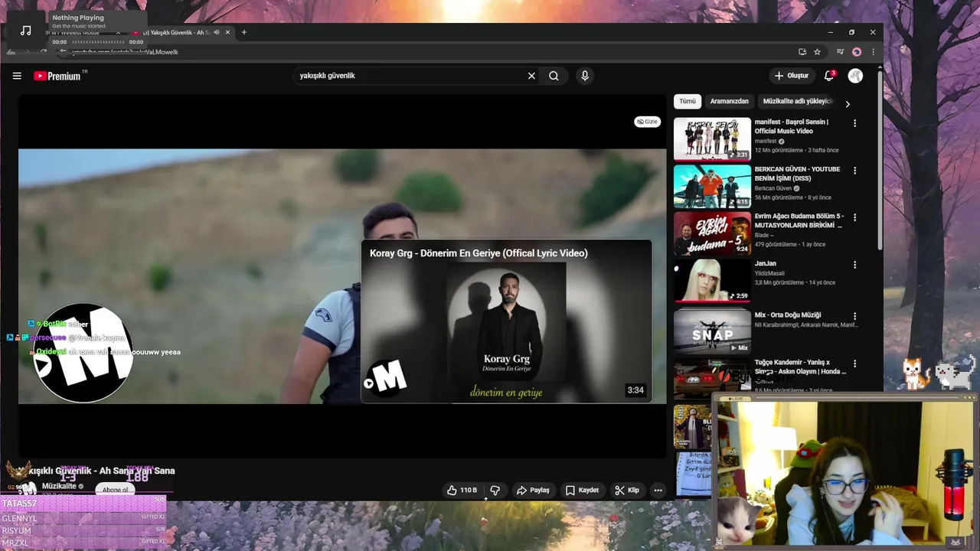Start voice search with the microphone
This screenshot has width=980, height=551.
point(585,76)
